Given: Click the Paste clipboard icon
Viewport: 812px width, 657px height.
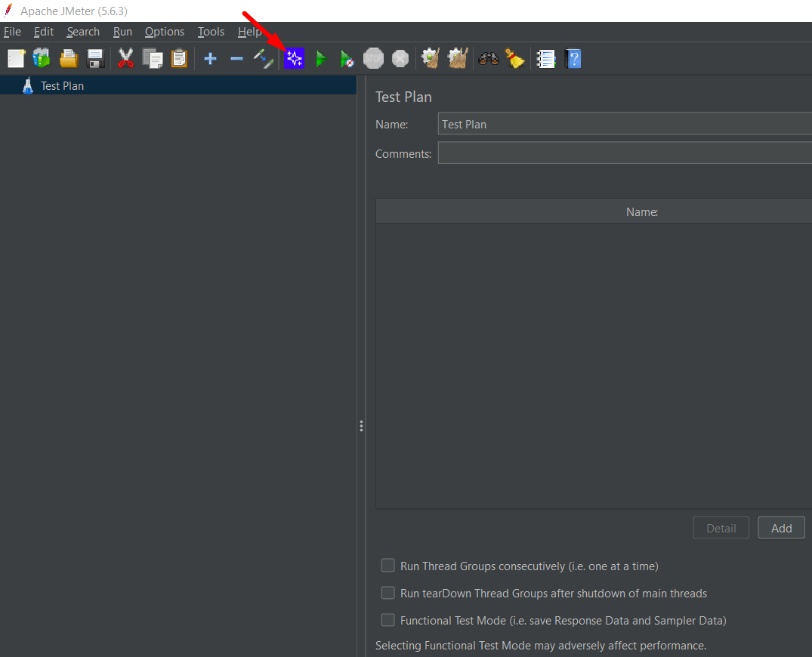Looking at the screenshot, I should pyautogui.click(x=179, y=58).
